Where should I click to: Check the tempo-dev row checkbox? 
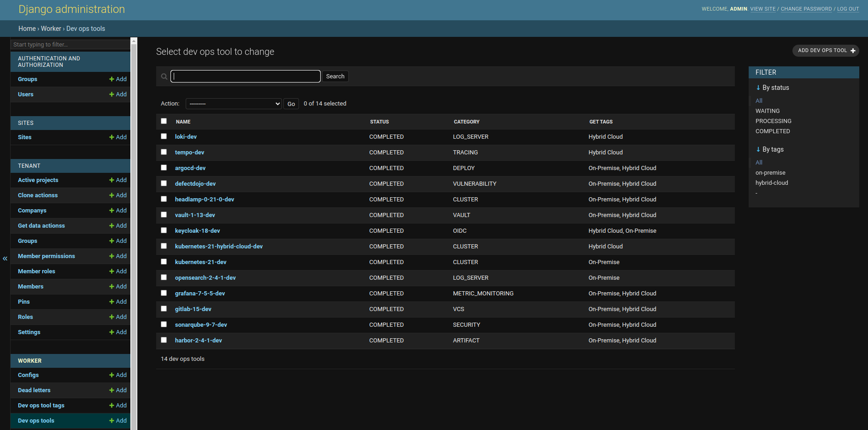pyautogui.click(x=164, y=152)
